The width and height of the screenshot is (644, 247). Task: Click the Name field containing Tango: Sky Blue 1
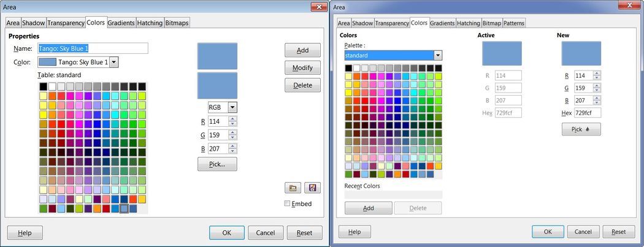click(93, 48)
